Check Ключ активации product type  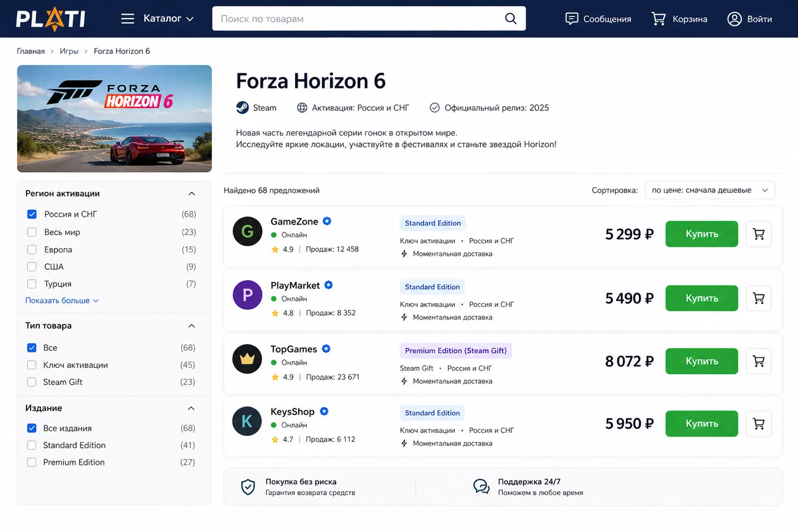[32, 365]
